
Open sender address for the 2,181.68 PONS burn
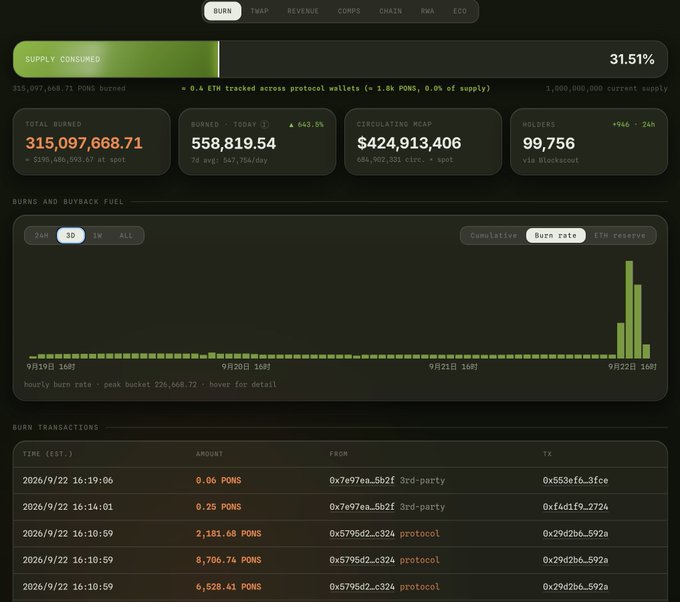tap(362, 533)
